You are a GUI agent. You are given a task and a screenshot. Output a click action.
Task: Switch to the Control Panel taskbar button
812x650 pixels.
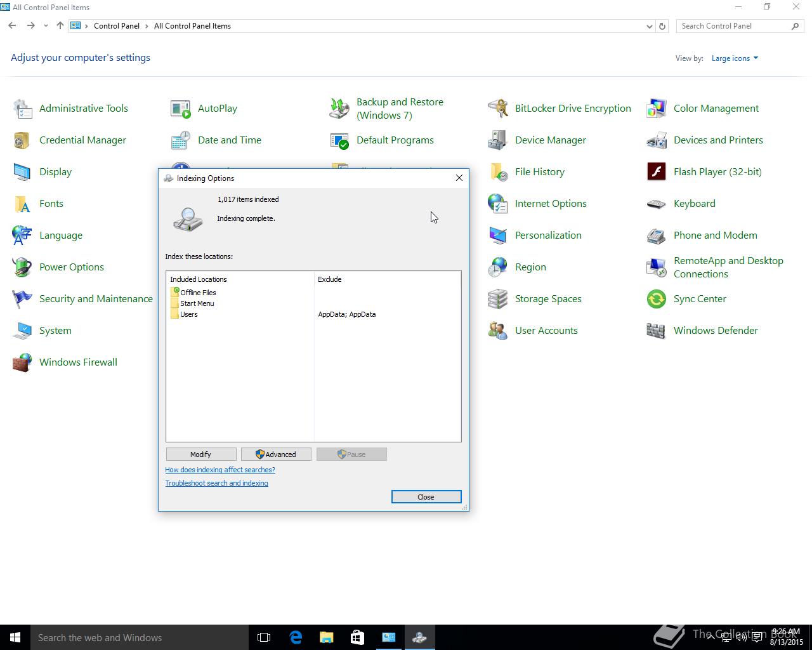(388, 637)
